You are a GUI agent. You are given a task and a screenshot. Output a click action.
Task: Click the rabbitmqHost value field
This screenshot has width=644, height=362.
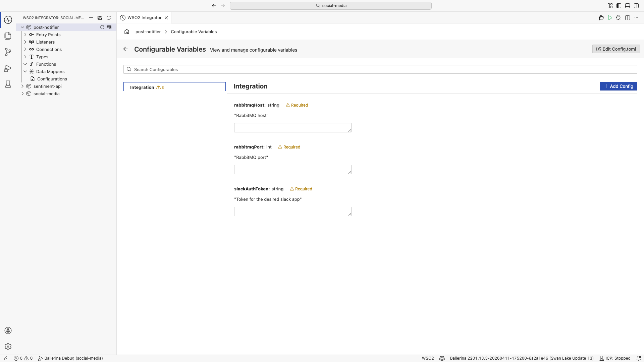[x=292, y=128]
